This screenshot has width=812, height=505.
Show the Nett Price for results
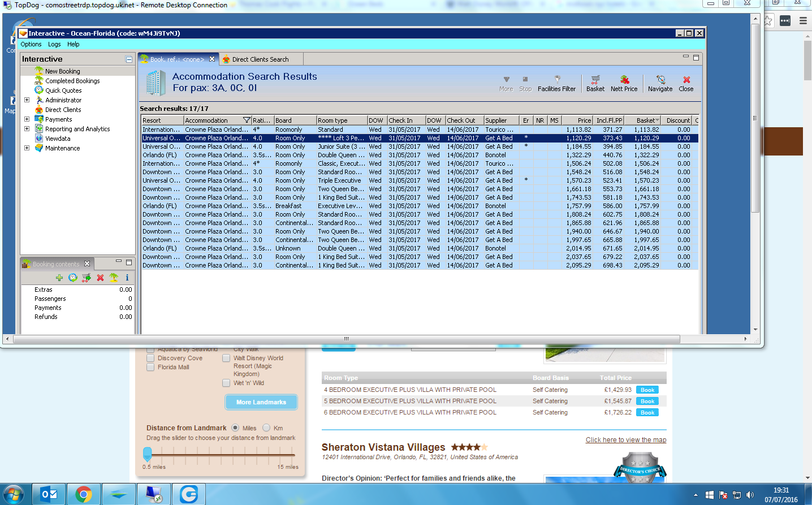pos(624,84)
